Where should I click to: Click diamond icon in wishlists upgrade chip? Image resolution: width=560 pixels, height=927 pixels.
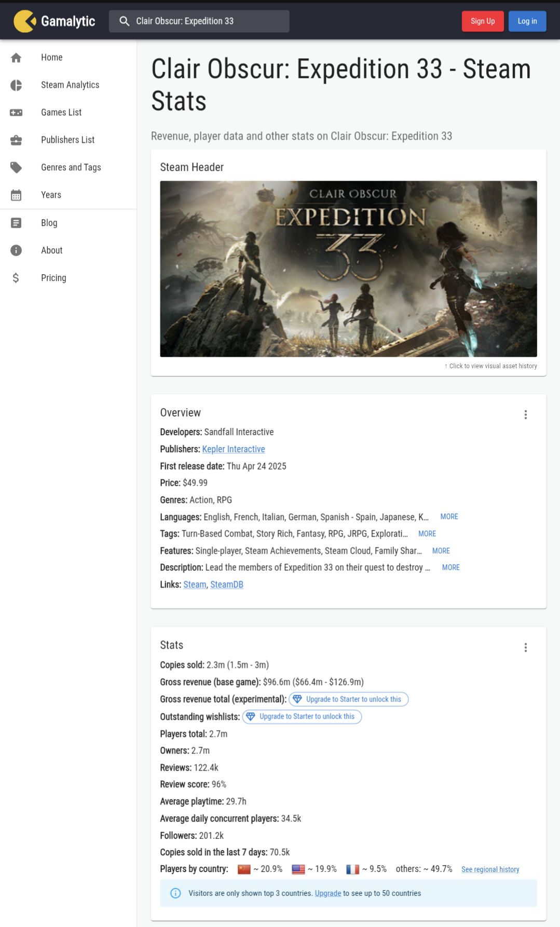tap(251, 716)
